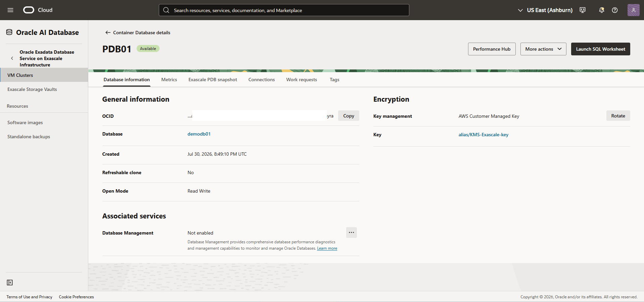This screenshot has width=644, height=302.
Task: Open Database Management three-dot actions menu
Action: 351,233
